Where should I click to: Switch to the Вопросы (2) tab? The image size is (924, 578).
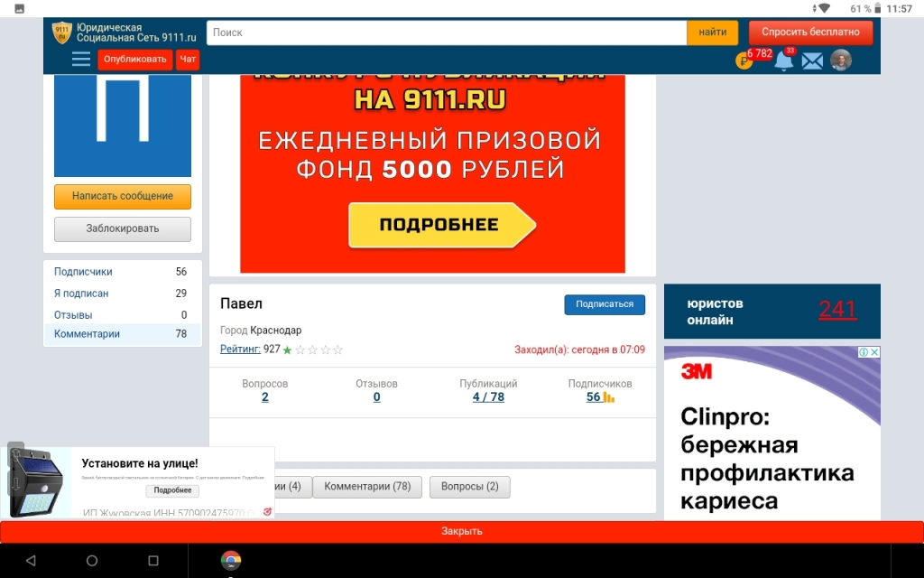click(469, 487)
